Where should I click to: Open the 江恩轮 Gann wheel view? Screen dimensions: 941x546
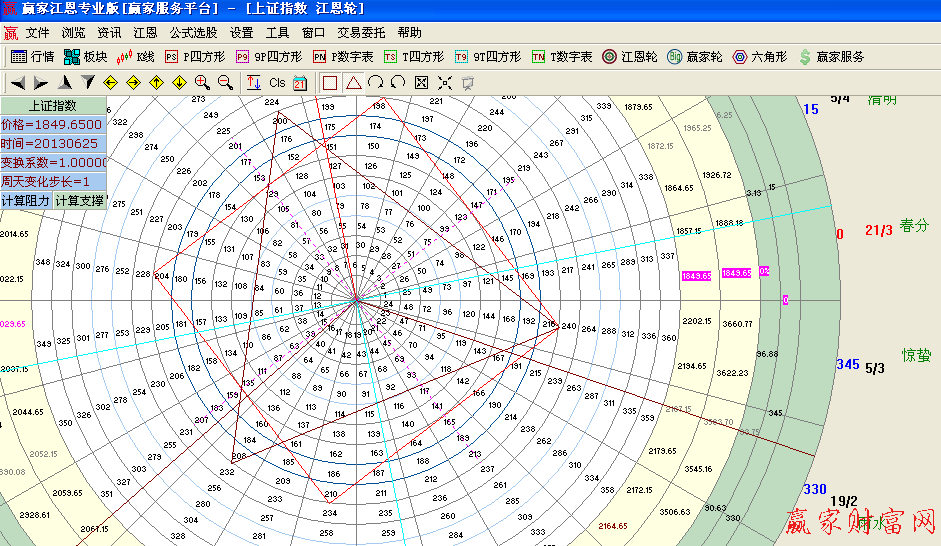(x=630, y=57)
